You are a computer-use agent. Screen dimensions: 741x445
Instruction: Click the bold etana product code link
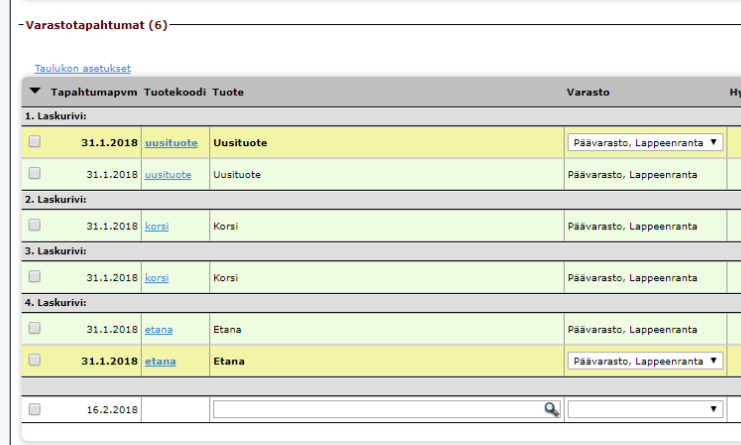coord(160,361)
